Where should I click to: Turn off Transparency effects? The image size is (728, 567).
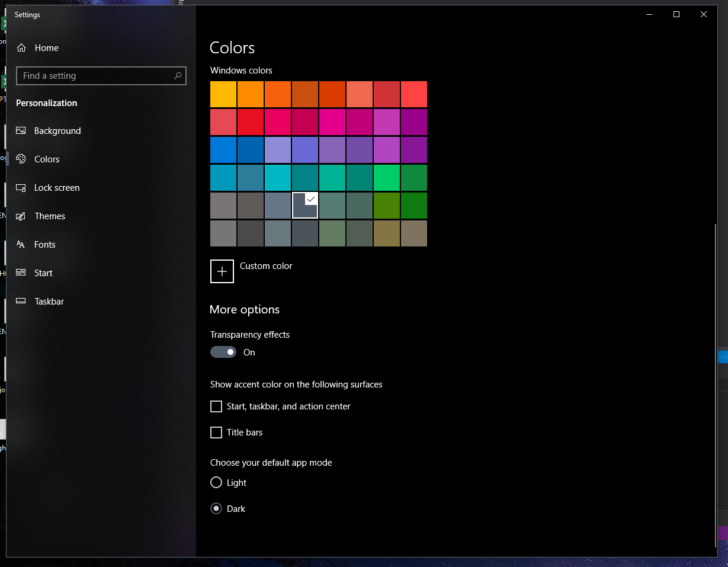223,351
